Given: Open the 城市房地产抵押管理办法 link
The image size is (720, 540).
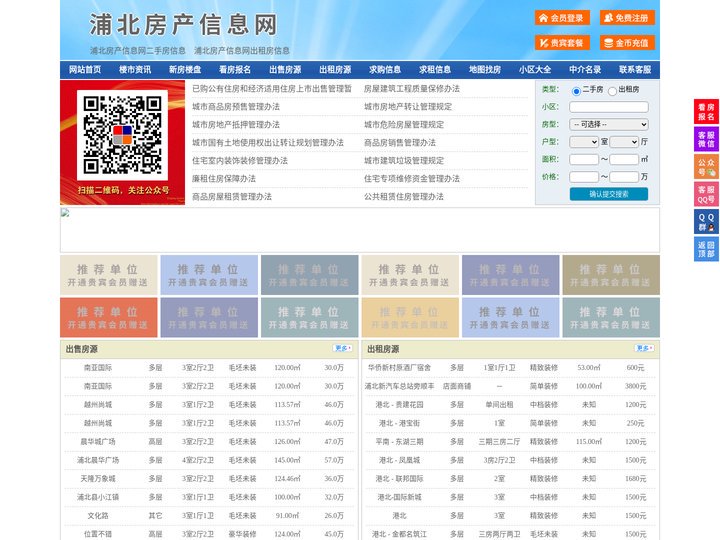Looking at the screenshot, I should [236, 124].
